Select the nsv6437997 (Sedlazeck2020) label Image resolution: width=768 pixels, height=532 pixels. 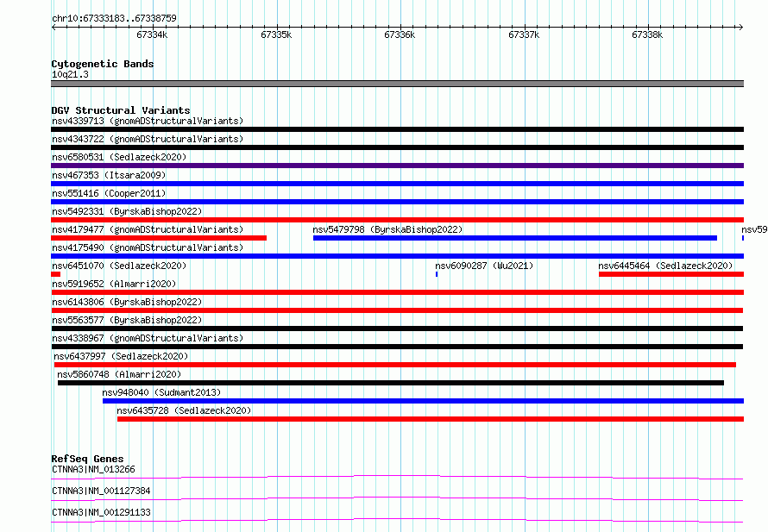[121, 356]
